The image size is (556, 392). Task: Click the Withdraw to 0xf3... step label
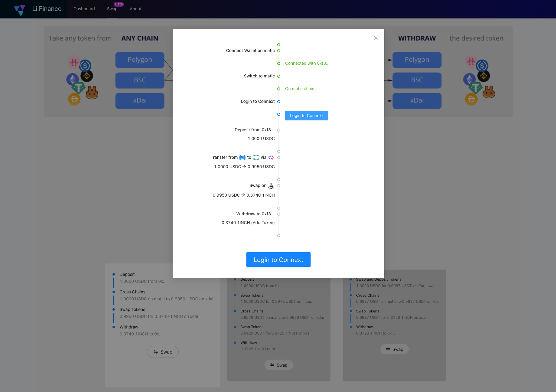point(255,214)
